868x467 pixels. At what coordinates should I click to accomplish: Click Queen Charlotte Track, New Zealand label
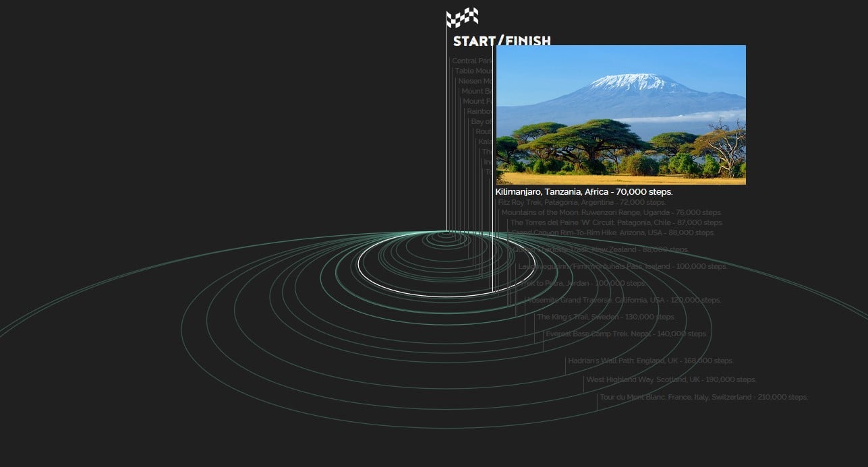(x=600, y=249)
